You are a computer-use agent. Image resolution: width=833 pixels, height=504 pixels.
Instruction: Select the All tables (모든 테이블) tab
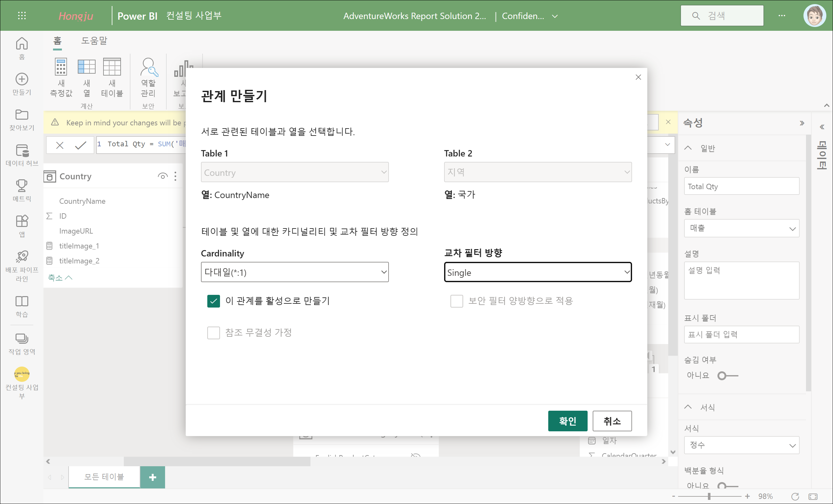104,477
